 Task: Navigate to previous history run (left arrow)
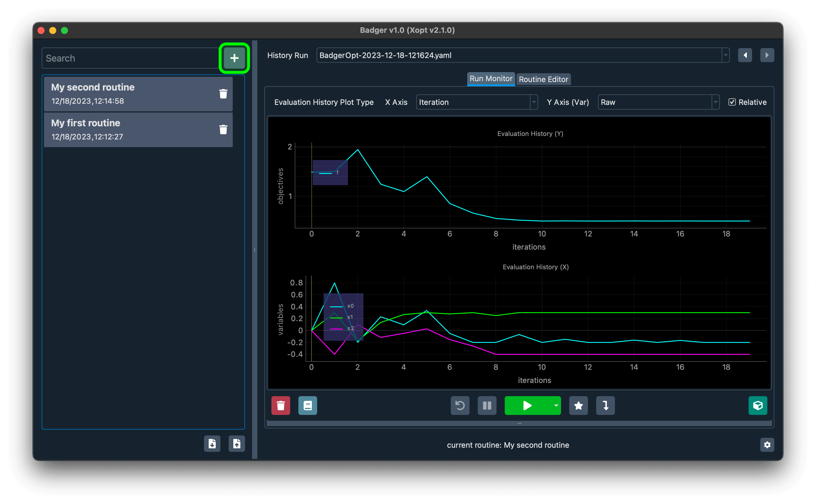[x=745, y=55]
